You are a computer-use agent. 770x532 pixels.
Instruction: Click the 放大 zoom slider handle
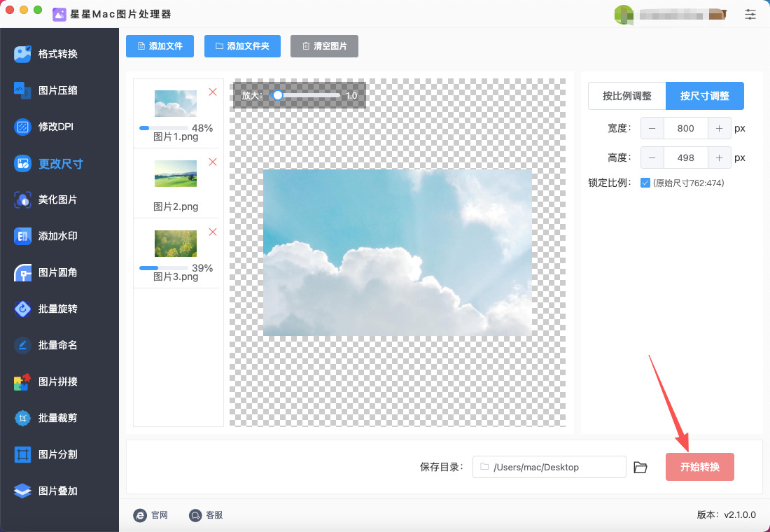pos(278,95)
